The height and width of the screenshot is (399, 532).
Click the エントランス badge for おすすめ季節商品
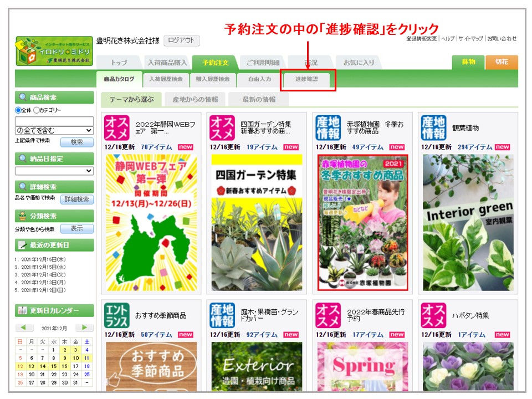click(116, 315)
